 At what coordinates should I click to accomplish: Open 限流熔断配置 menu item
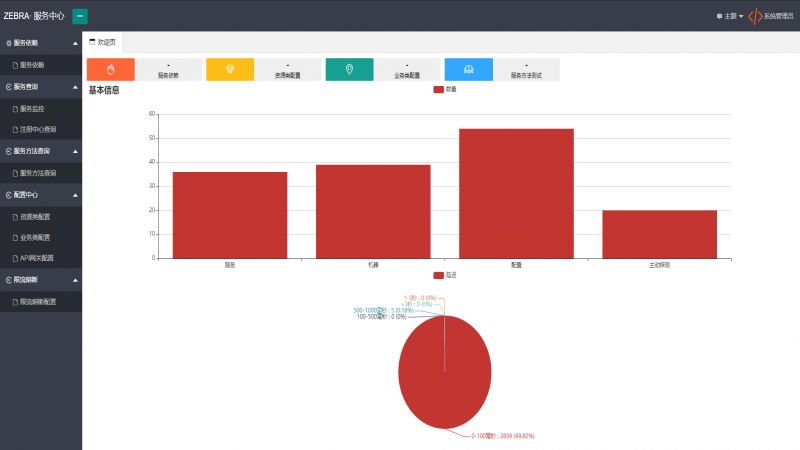38,301
